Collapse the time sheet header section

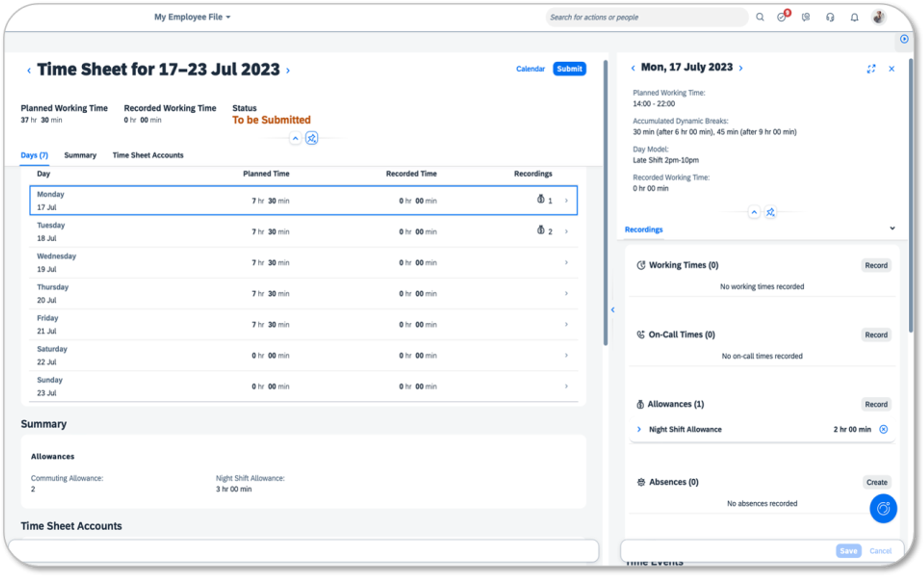coord(295,138)
